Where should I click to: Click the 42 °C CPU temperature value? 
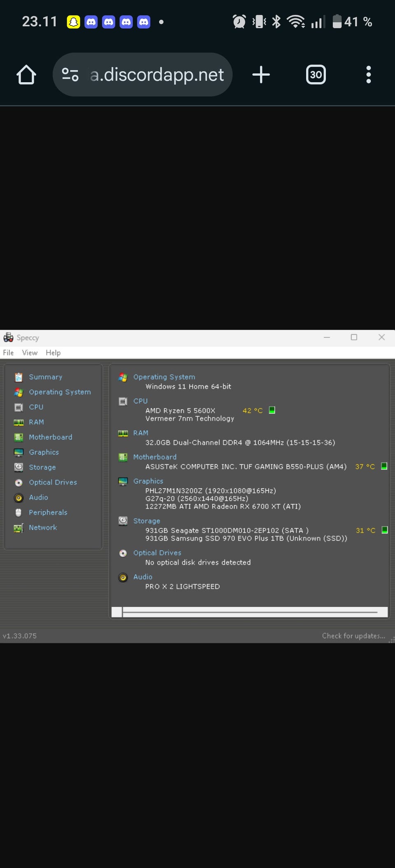(253, 411)
